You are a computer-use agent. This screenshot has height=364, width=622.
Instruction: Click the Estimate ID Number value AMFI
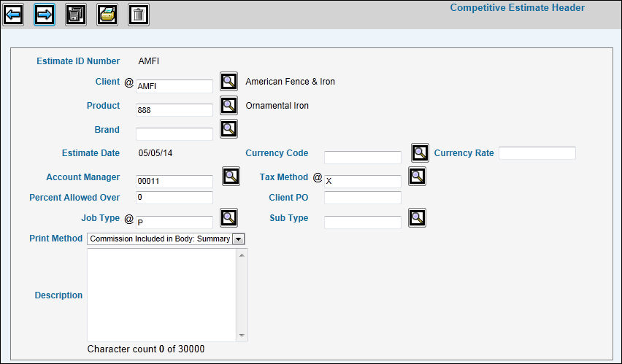point(149,61)
